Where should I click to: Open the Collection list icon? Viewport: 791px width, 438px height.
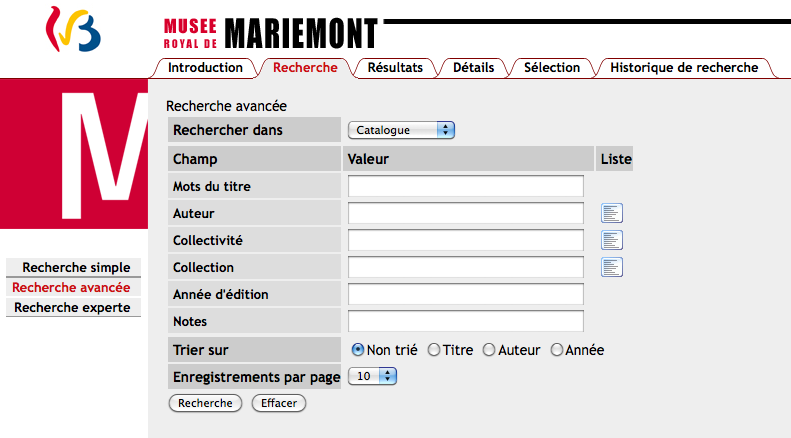point(612,267)
